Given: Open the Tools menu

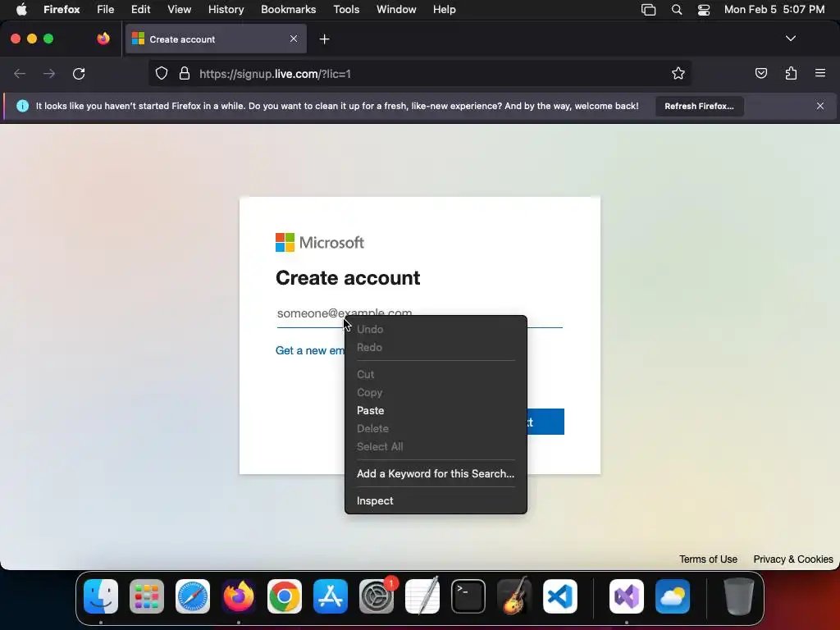Looking at the screenshot, I should [x=346, y=10].
